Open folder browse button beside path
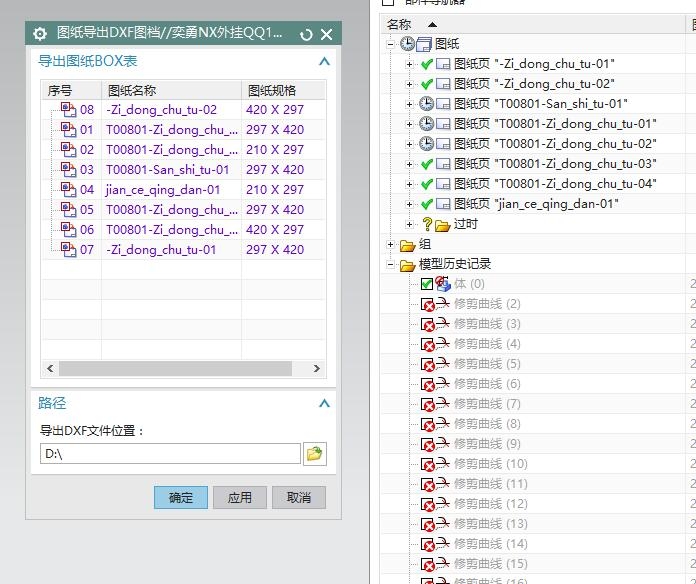This screenshot has width=696, height=584. (x=315, y=454)
